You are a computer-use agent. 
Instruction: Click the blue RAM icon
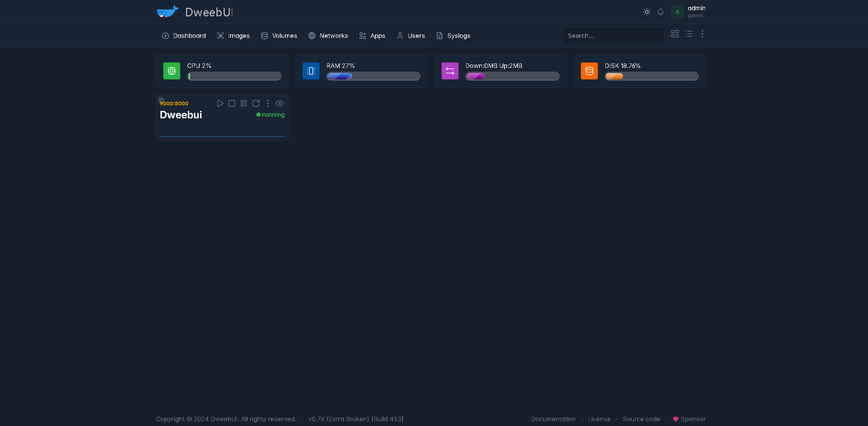(x=311, y=71)
